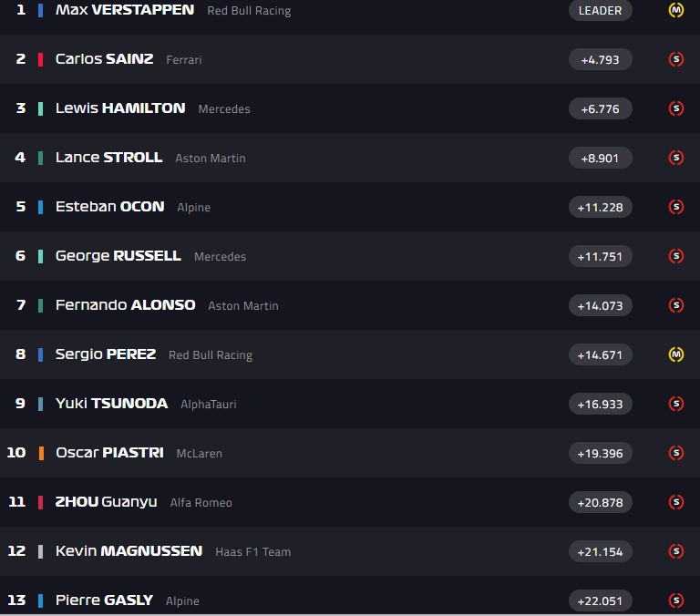
Task: Click Tsunoda's soft tyre compound icon
Action: (x=675, y=404)
